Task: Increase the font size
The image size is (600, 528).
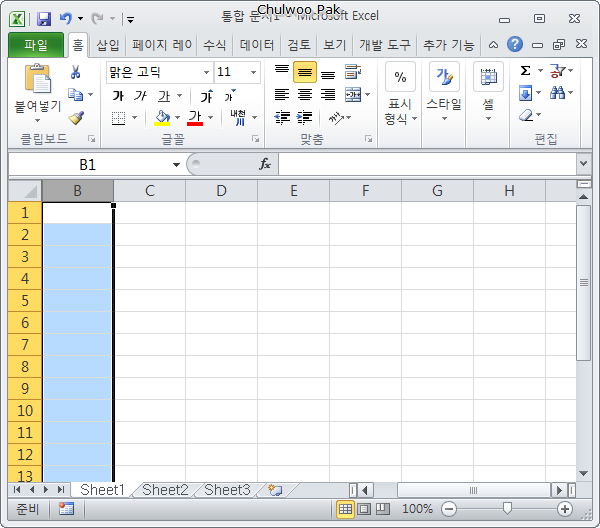Action: pos(207,96)
